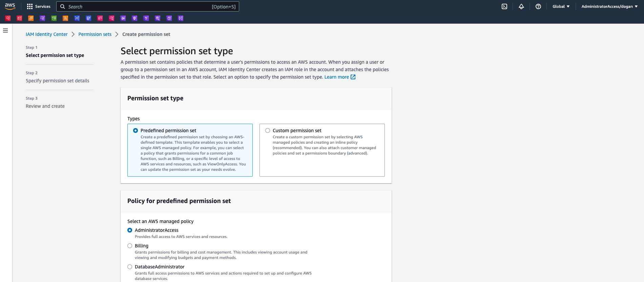
Task: Click the Custom permission set description card
Action: (x=322, y=150)
